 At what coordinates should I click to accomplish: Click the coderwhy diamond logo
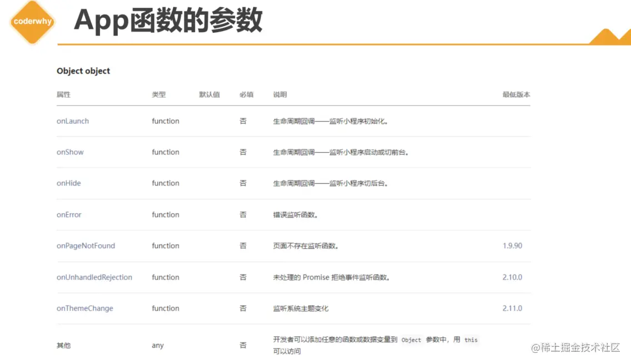click(x=32, y=22)
